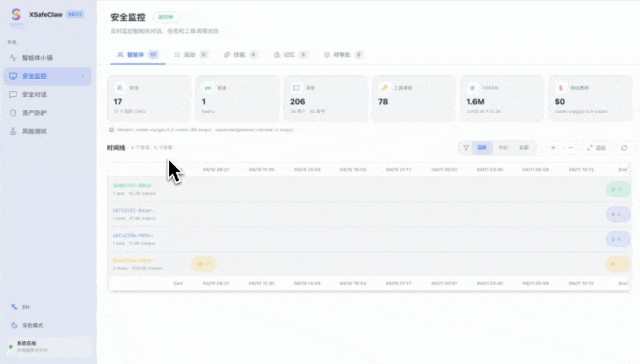Switch to the fifth tab with shield icon

[343, 55]
